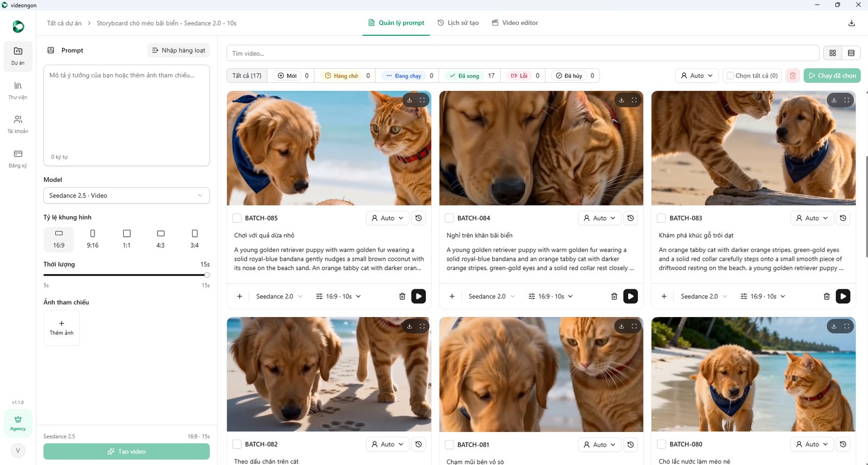This screenshot has height=465, width=868.
Task: Switch to the Video editor tab
Action: [x=515, y=23]
